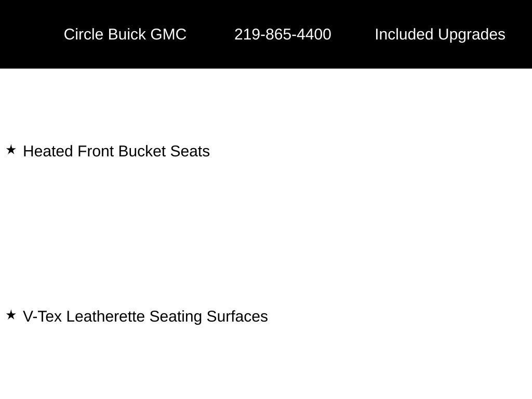Image resolution: width=532 pixels, height=399 pixels.
Task: Click the word "Buick" in the header
Action: click(127, 34)
